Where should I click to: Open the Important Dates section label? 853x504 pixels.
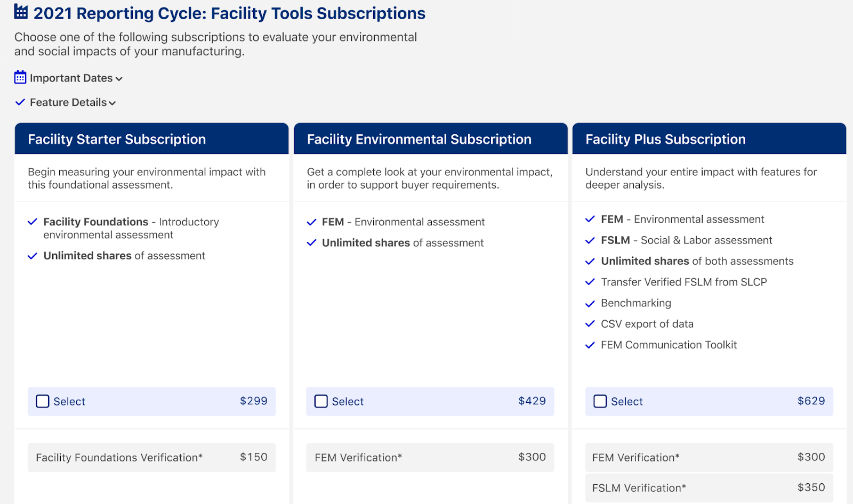[x=71, y=78]
